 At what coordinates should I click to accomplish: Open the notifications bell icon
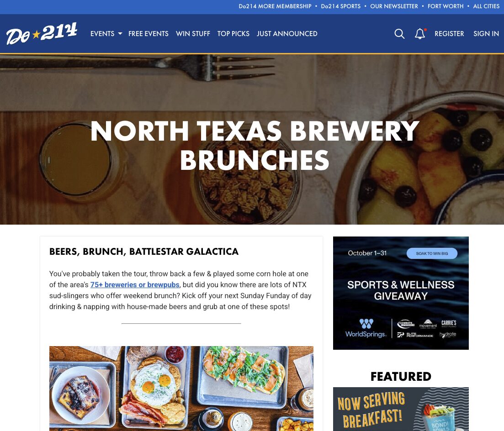(420, 34)
